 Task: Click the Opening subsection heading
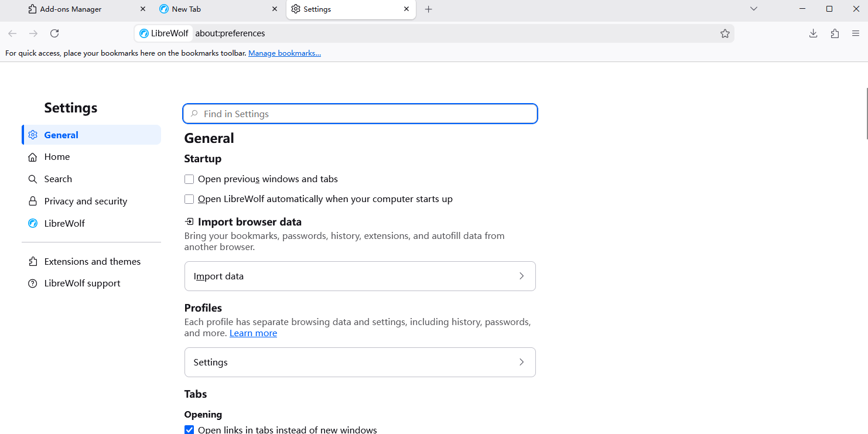(203, 415)
